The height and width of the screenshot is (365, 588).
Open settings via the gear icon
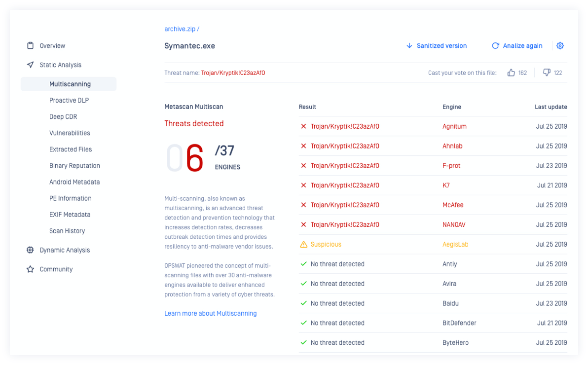click(x=560, y=46)
